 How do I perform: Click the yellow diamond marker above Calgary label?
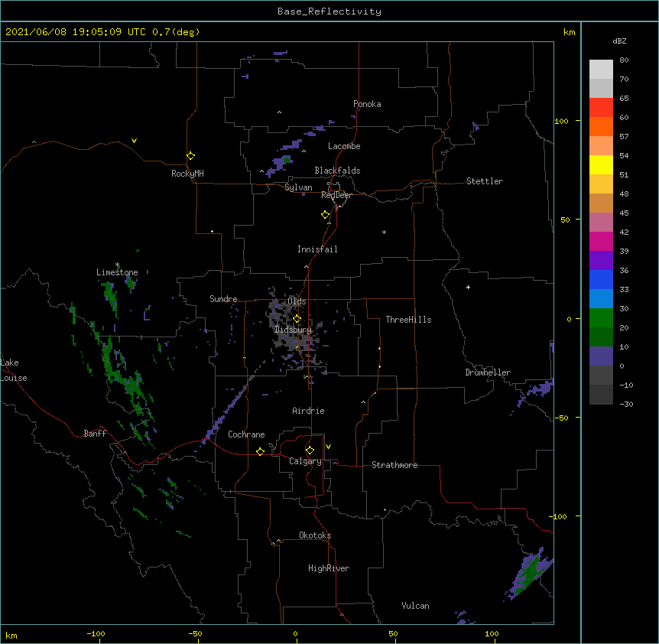coord(310,450)
